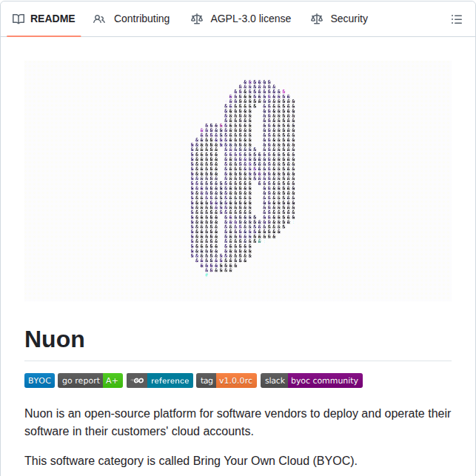The width and height of the screenshot is (476, 476).
Task: Click the scales icon beside AGPL-3.0 license
Action: (x=197, y=19)
